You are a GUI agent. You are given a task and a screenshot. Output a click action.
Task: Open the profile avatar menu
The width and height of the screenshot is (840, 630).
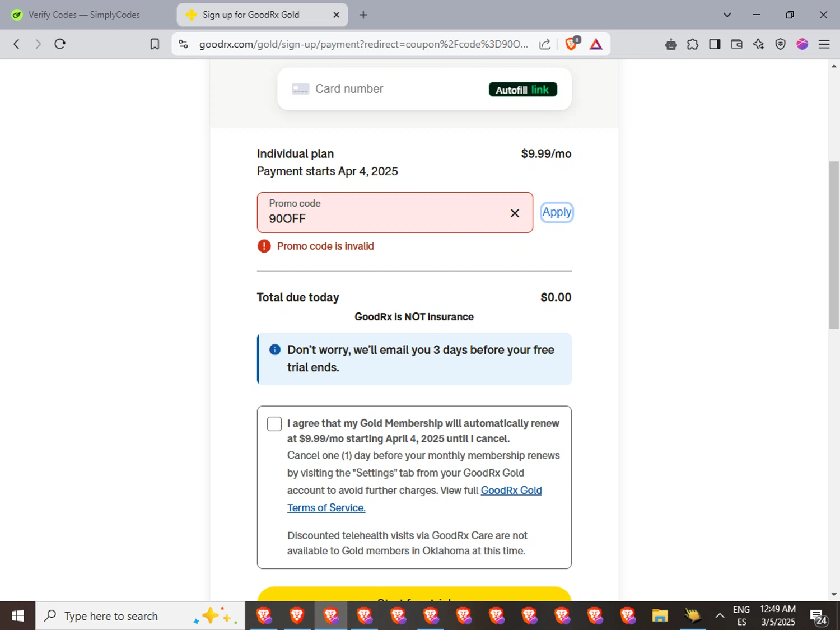coord(802,44)
